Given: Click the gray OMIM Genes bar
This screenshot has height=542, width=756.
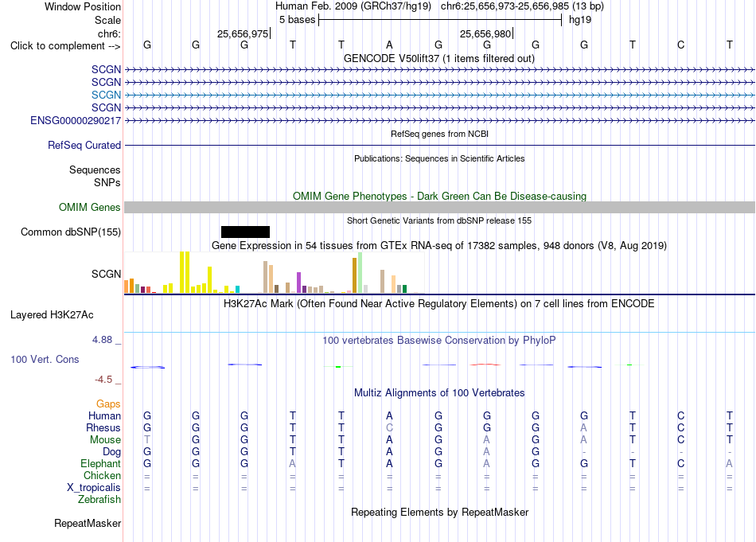Looking at the screenshot, I should click(440, 208).
